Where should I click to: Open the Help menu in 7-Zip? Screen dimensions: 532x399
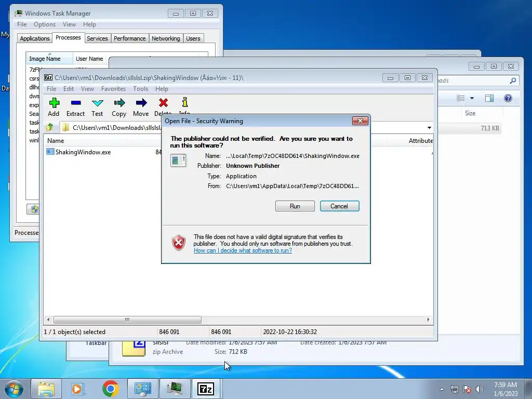click(162, 88)
